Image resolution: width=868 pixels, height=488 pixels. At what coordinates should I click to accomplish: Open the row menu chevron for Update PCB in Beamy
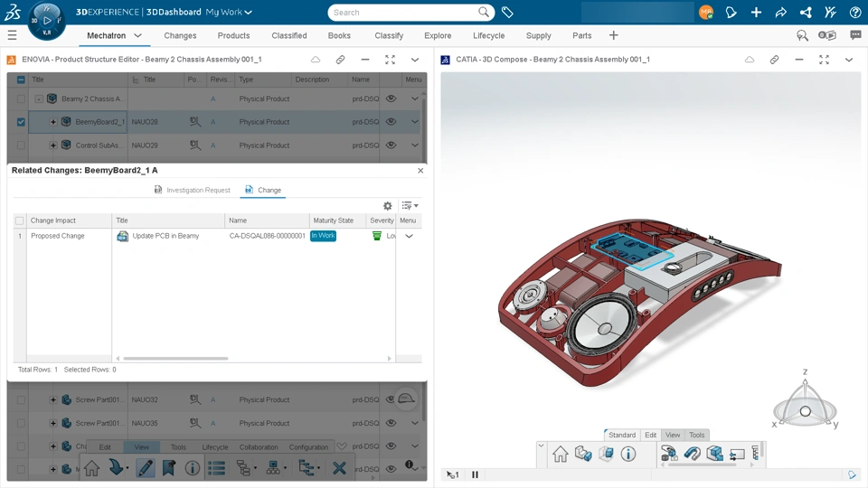[409, 236]
